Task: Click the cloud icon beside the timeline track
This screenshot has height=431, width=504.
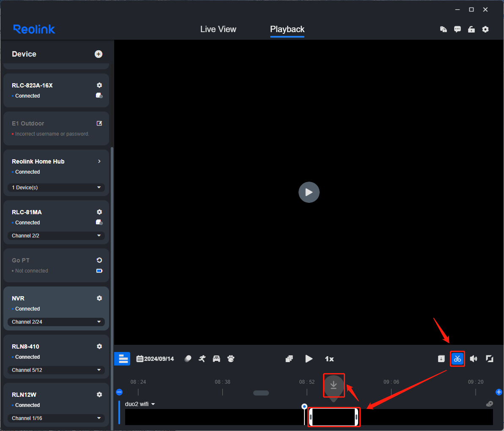Action: [x=490, y=404]
